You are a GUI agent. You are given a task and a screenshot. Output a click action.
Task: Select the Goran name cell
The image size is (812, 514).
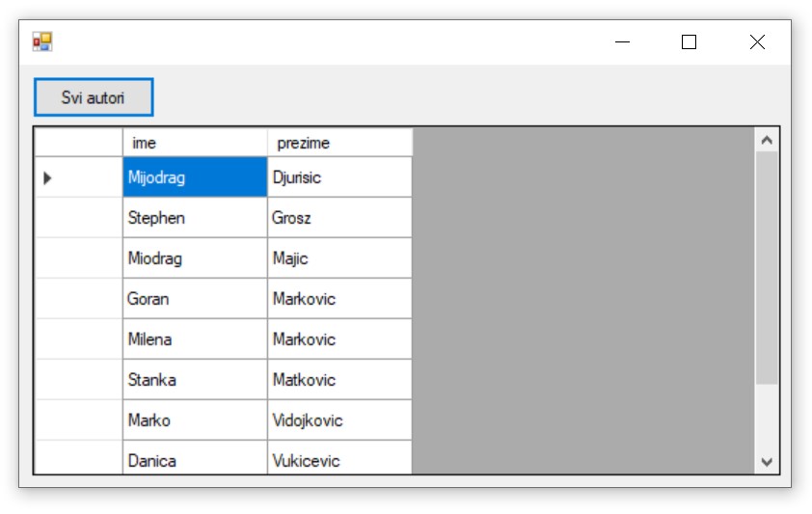coord(195,299)
